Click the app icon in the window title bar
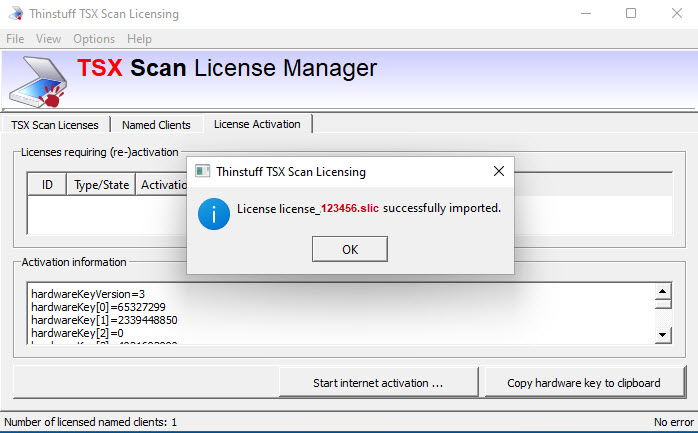Screen dimensions: 698x433 [16, 13]
